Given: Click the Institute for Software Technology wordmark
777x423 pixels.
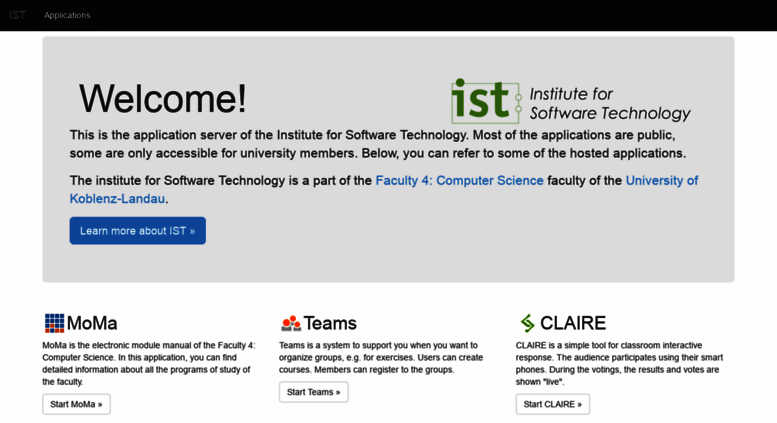Looking at the screenshot, I should pyautogui.click(x=610, y=104).
